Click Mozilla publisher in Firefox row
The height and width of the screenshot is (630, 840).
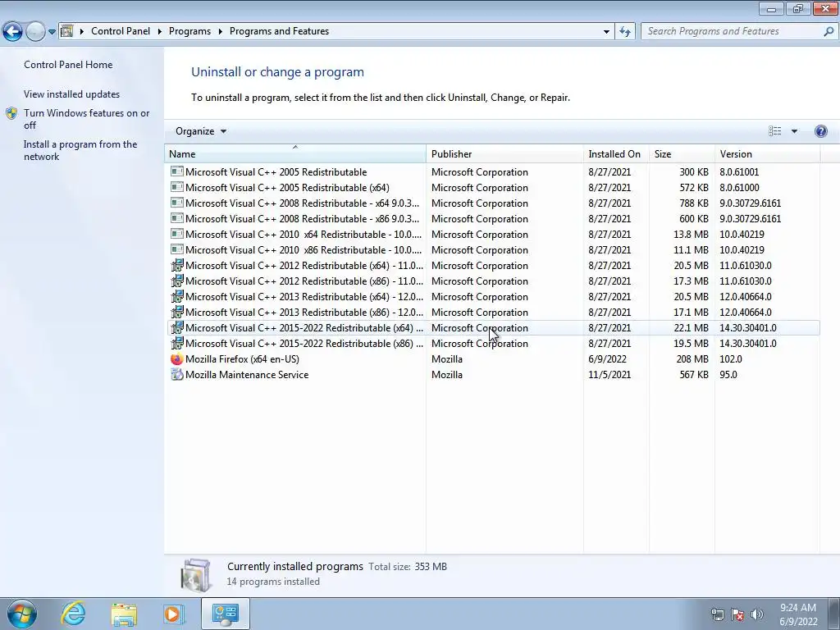[447, 359]
